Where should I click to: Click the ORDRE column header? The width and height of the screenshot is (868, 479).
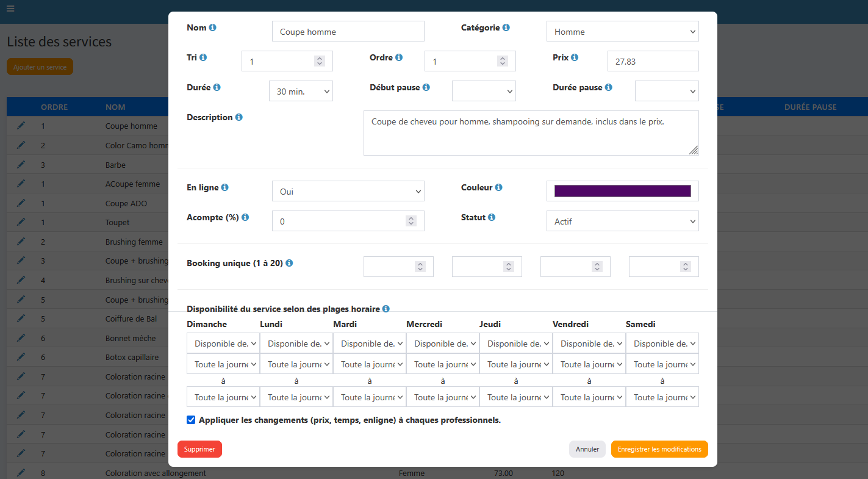tap(54, 107)
